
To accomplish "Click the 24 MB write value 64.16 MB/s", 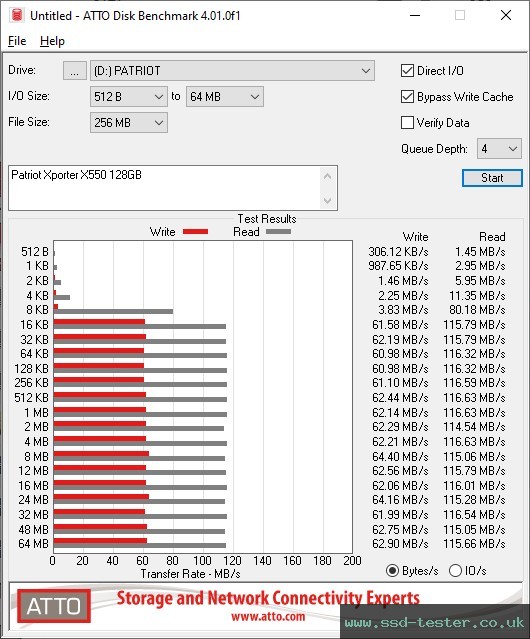I will (400, 500).
